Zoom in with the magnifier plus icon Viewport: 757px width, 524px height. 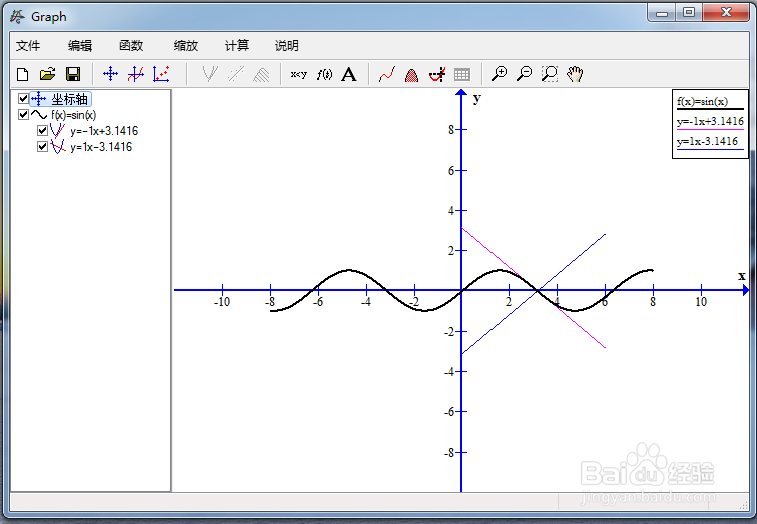coord(499,74)
